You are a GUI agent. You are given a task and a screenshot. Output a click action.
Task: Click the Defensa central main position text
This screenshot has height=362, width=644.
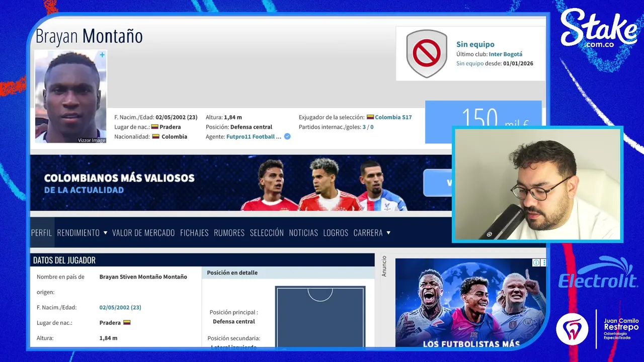pos(234,321)
